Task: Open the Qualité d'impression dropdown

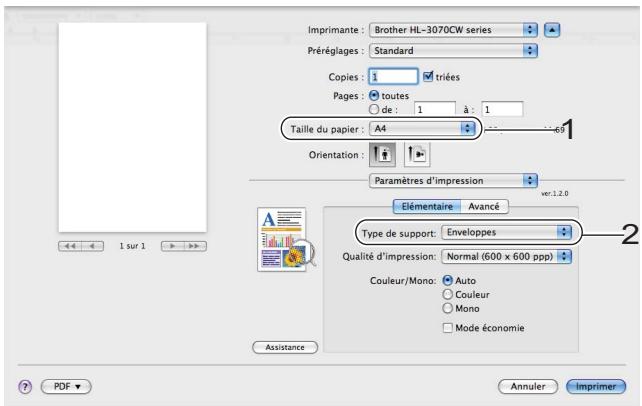Action: pos(506,257)
